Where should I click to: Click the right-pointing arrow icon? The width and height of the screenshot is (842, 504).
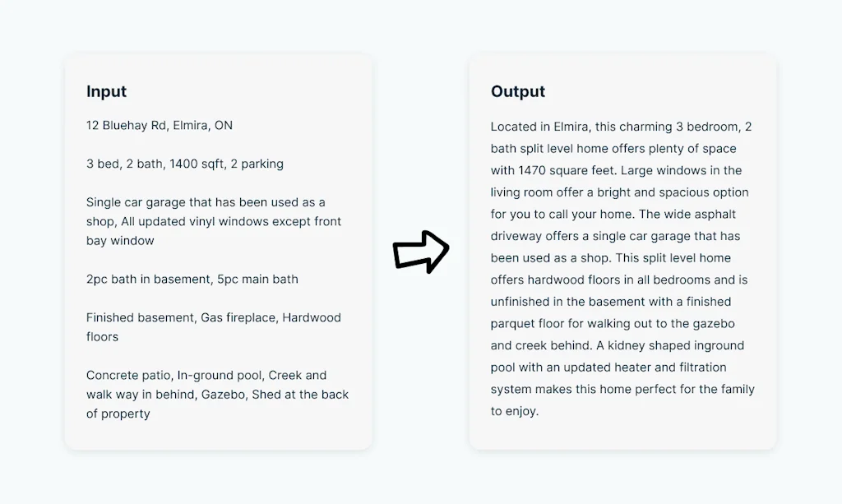[x=420, y=252]
